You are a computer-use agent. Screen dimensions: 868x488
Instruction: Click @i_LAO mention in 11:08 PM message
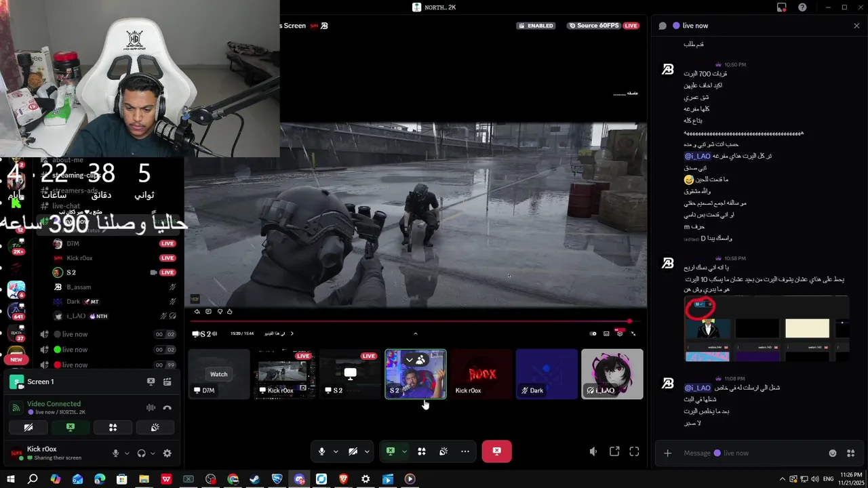(x=698, y=388)
